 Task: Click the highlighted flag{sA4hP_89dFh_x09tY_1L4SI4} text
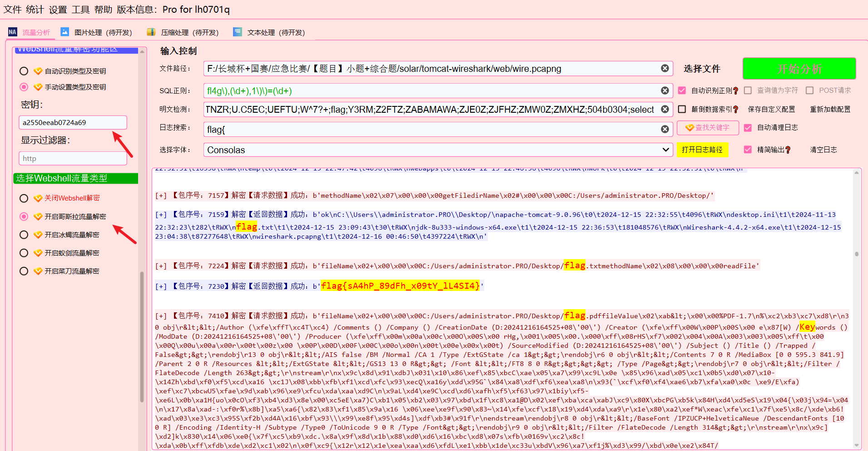tap(400, 286)
